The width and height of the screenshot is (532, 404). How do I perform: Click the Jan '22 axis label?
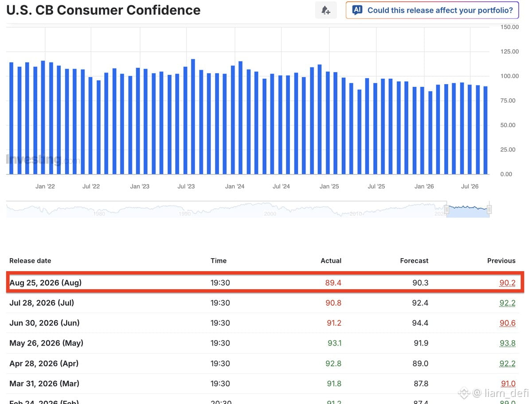(45, 186)
